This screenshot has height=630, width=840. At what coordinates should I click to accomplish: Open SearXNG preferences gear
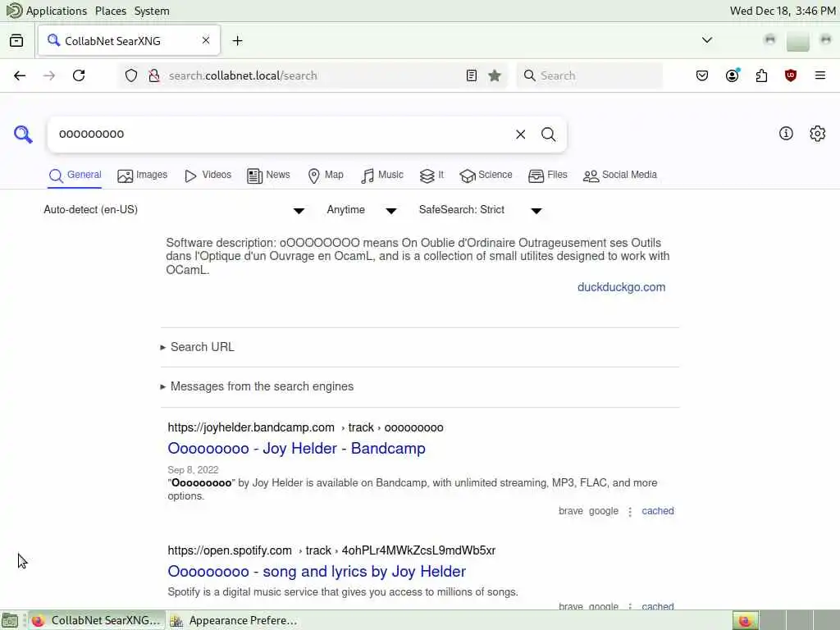click(x=818, y=134)
